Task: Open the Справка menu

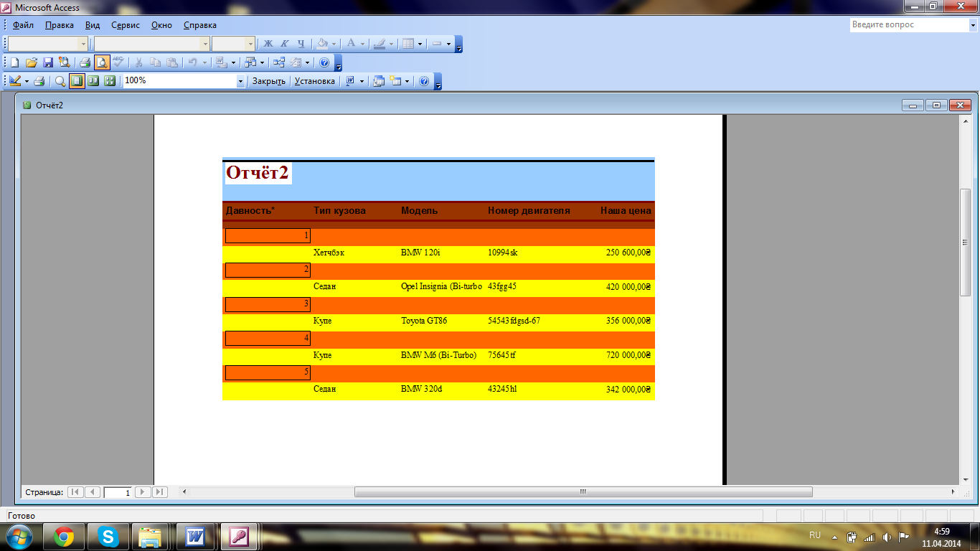Action: click(x=200, y=25)
